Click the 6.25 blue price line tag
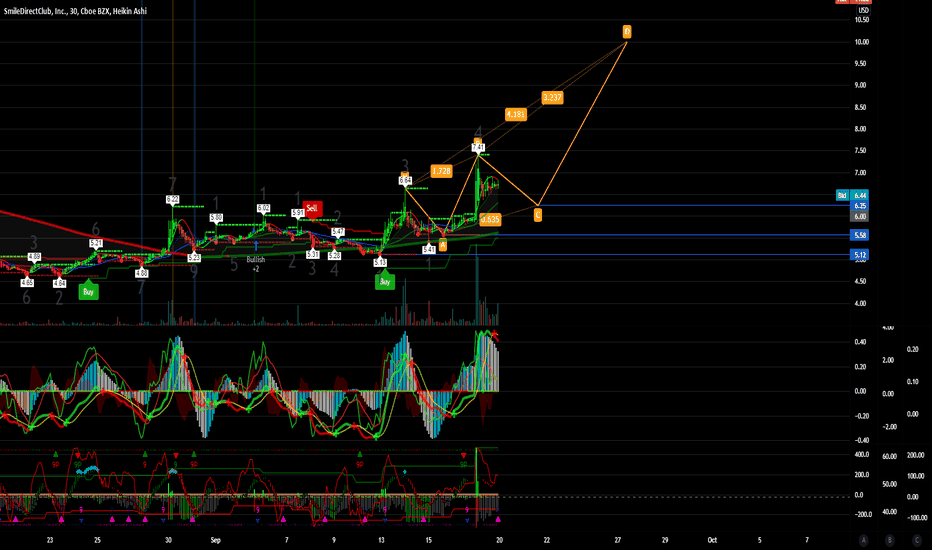 click(x=859, y=206)
